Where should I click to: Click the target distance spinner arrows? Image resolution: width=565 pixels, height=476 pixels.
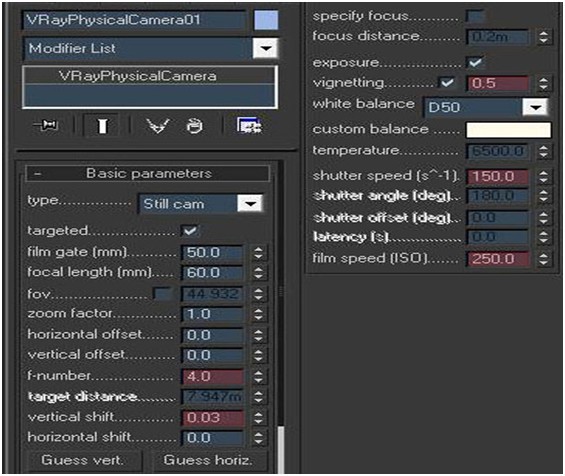[258, 397]
